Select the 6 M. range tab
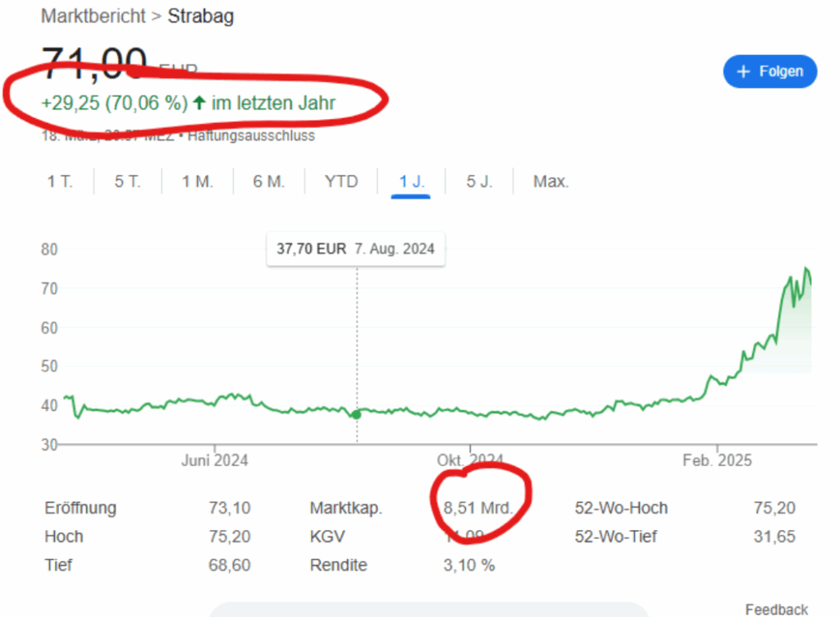 (x=268, y=181)
